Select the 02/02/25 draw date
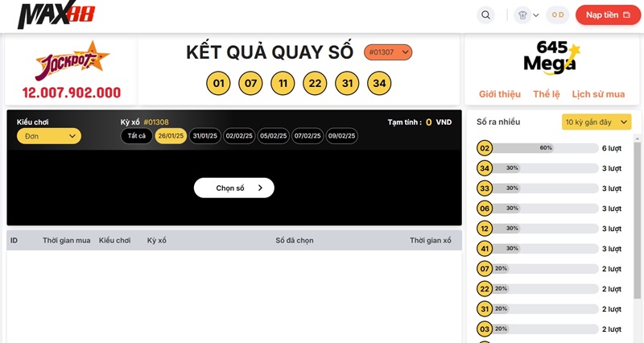 [x=239, y=136]
